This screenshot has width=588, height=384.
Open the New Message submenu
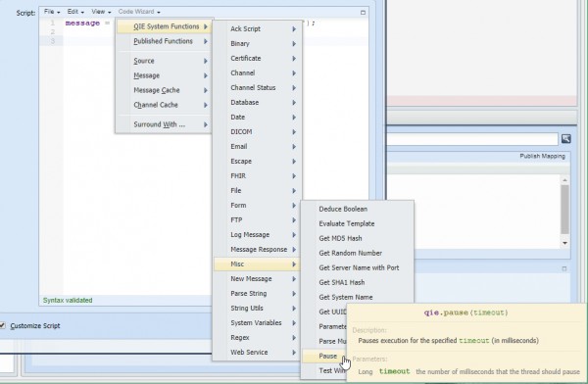tap(257, 278)
